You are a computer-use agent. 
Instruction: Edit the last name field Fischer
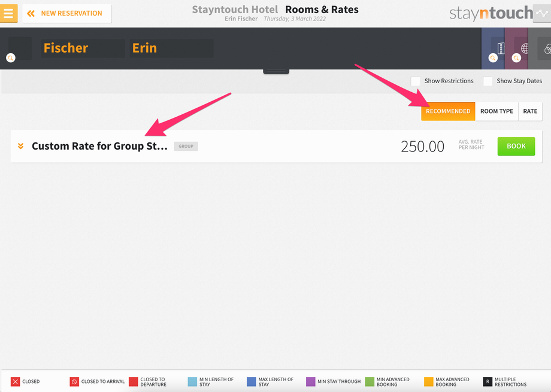coord(83,48)
